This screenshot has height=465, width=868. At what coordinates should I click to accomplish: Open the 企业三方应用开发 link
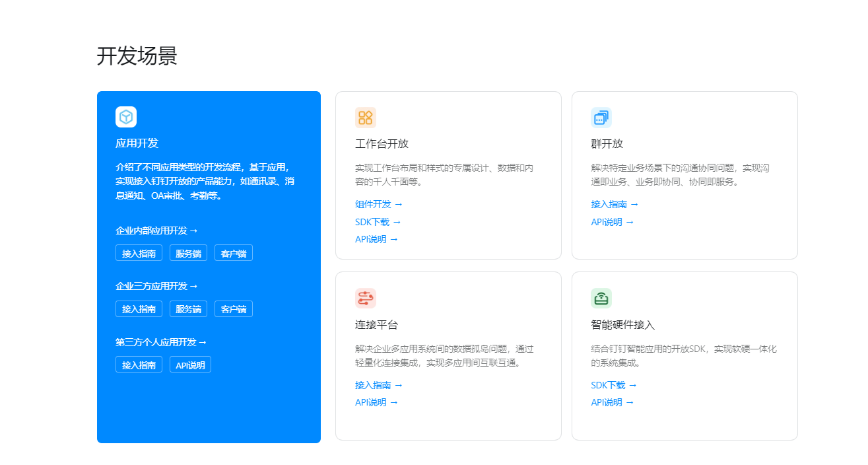coord(156,286)
